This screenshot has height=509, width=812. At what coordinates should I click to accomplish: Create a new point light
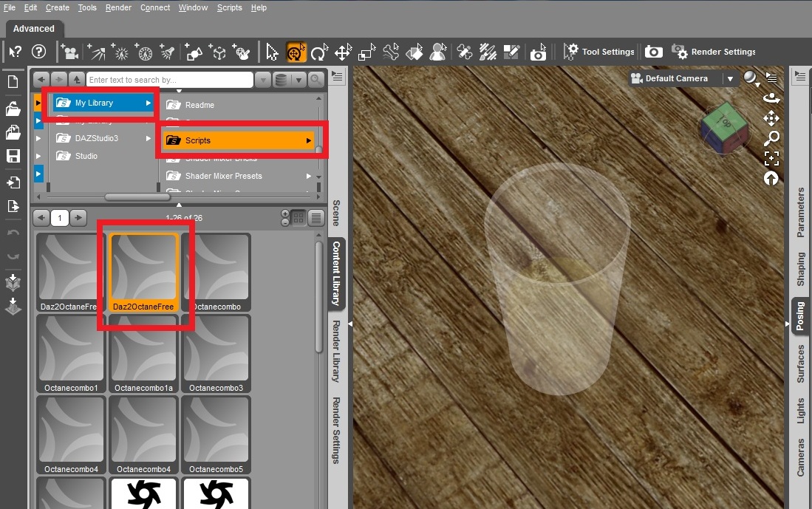120,52
